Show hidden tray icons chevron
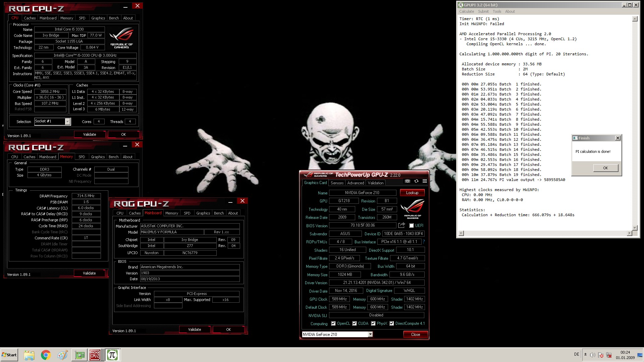Viewport: 644px width, 362px height. [585, 355]
